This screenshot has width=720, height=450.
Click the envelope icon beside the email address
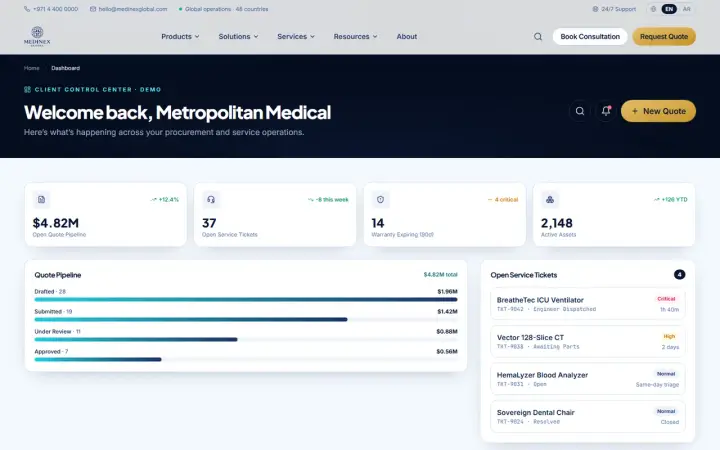click(x=93, y=9)
